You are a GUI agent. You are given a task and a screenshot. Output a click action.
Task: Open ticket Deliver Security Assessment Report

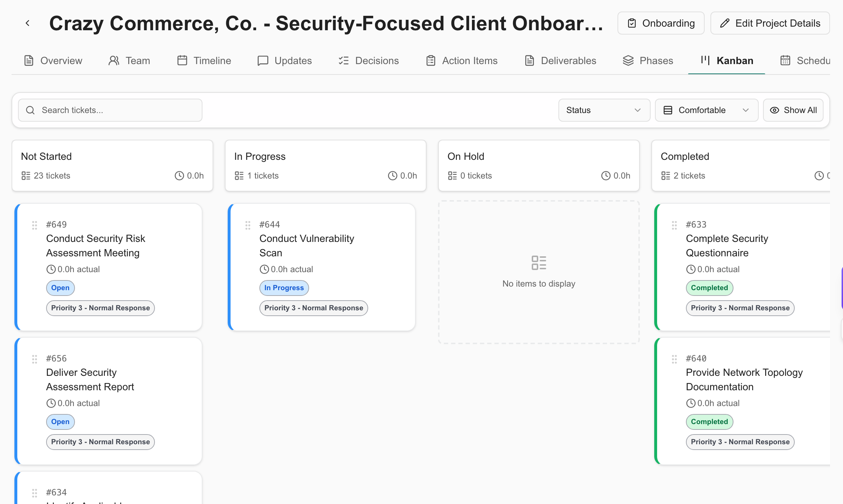click(90, 379)
